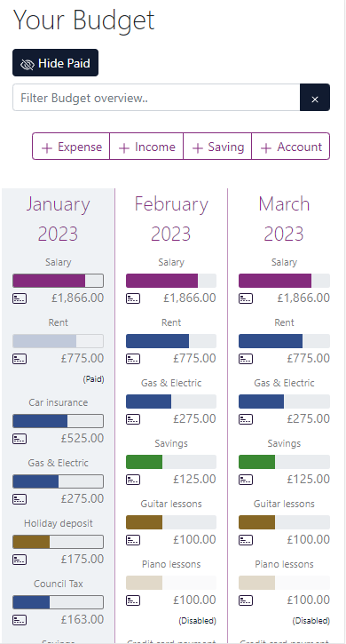The width and height of the screenshot is (346, 644).
Task: Toggle the Hide Paid button
Action: tap(55, 63)
